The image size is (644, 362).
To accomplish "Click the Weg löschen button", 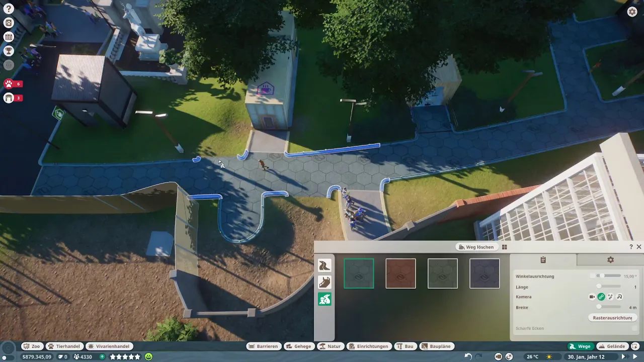I will click(476, 247).
